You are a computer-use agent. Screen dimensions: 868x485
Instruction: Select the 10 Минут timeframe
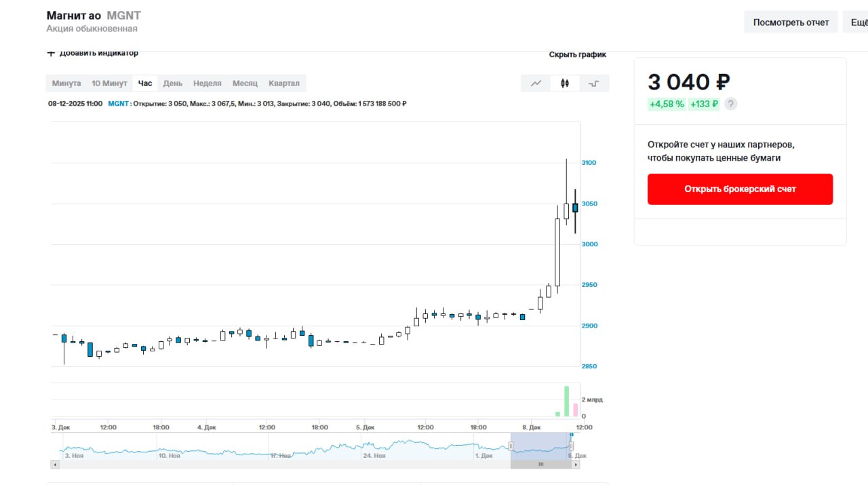tap(109, 83)
